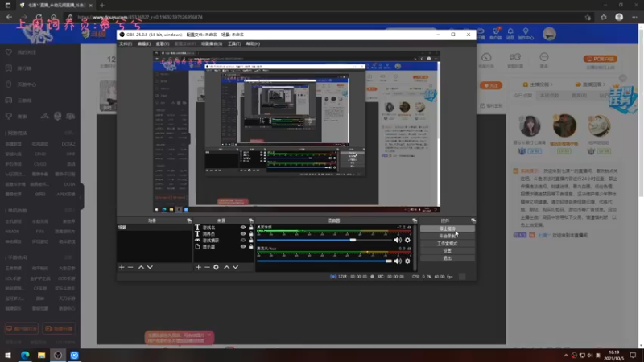Pop out the Sources dock panel
This screenshot has height=362, width=644.
pyautogui.click(x=251, y=220)
